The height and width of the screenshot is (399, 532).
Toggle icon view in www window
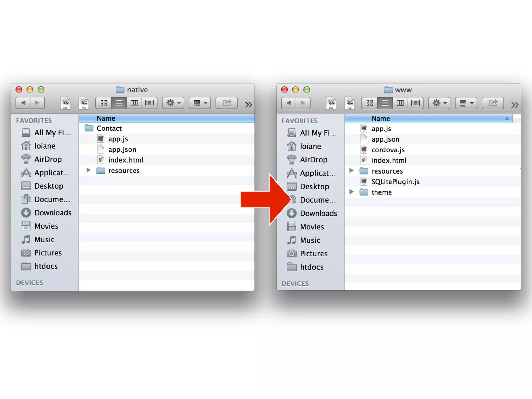coord(369,103)
